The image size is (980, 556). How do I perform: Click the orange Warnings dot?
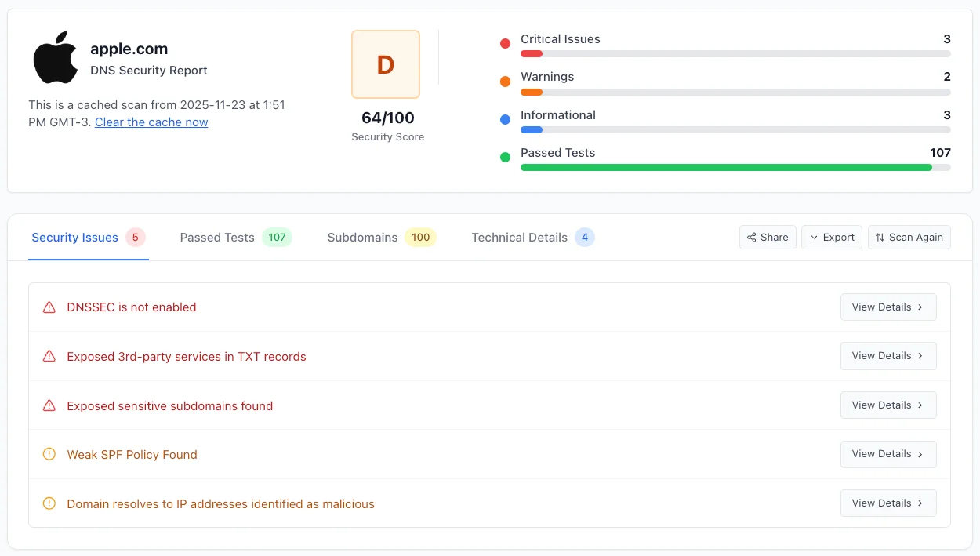pyautogui.click(x=505, y=81)
